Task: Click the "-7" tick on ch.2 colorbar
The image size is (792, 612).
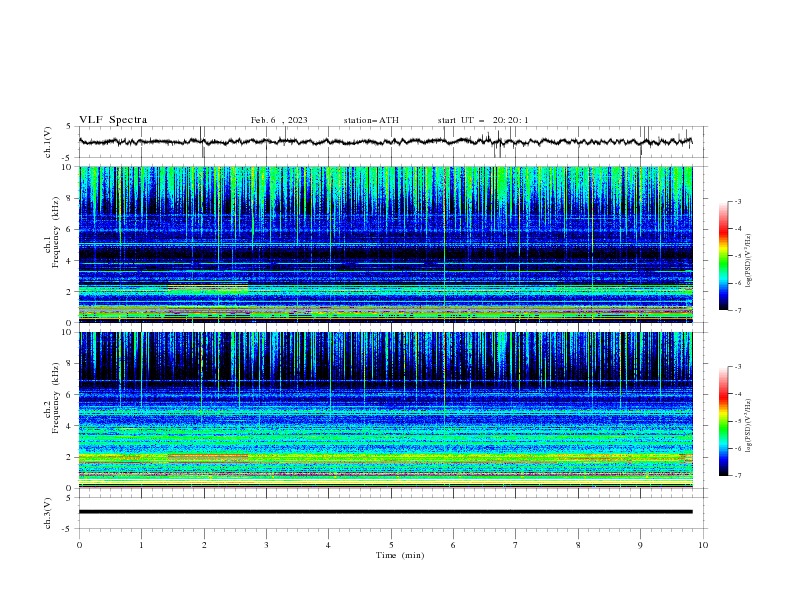Action: coord(738,476)
